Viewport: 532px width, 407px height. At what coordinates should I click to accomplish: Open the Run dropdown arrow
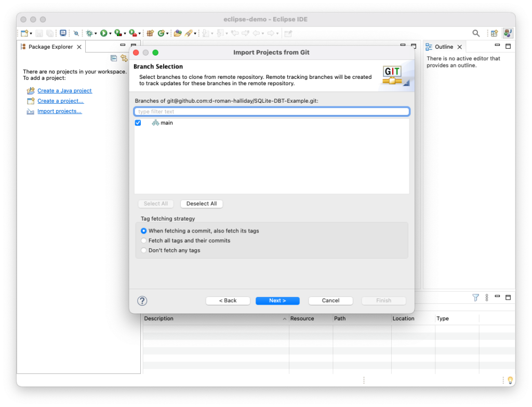coord(110,34)
